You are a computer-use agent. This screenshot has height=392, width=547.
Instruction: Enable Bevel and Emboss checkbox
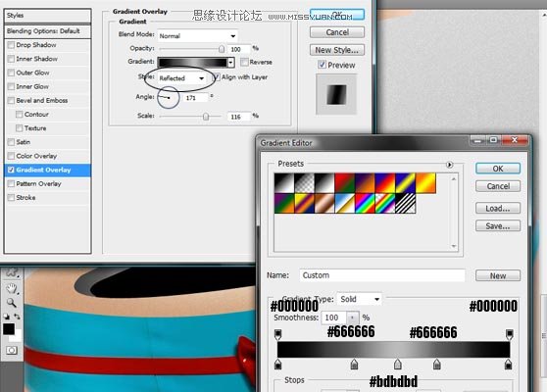pyautogui.click(x=11, y=100)
